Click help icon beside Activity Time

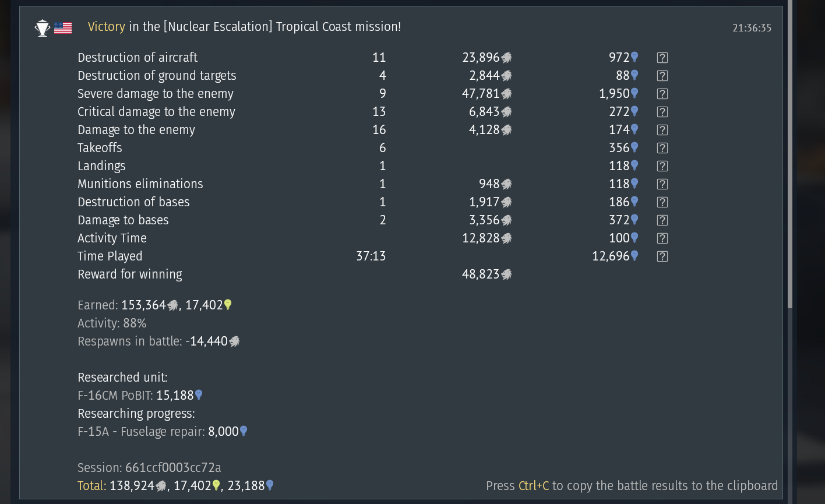tap(662, 238)
